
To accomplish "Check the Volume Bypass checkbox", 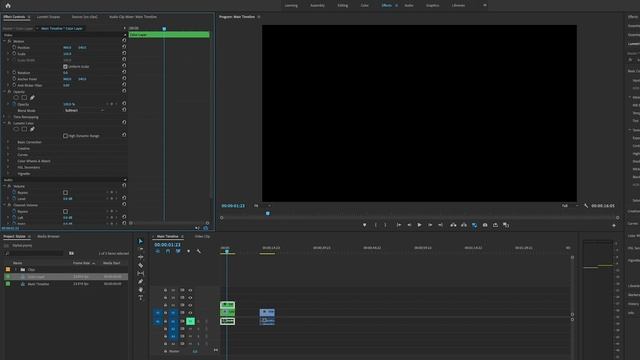I will point(65,192).
